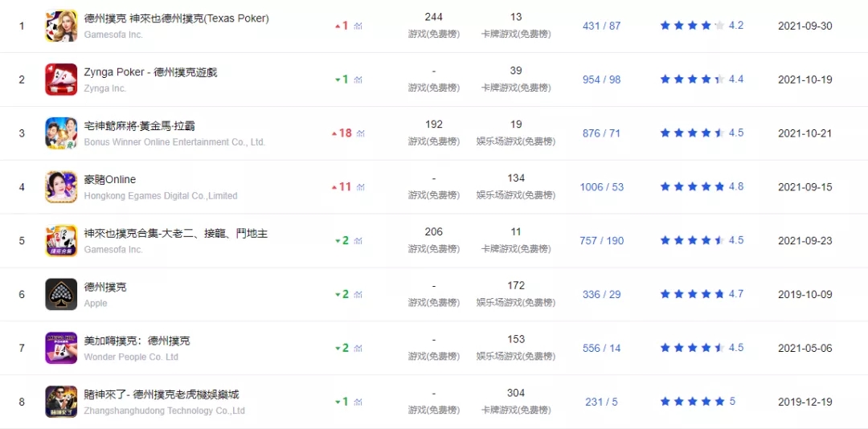Click game free chart rank 244
Screen dimensions: 868x429
(433, 17)
